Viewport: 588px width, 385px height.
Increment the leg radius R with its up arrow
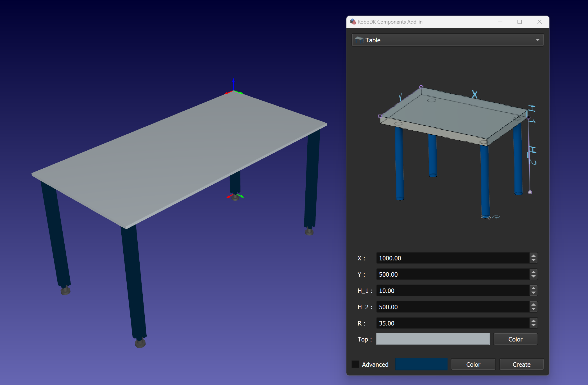tap(533, 321)
